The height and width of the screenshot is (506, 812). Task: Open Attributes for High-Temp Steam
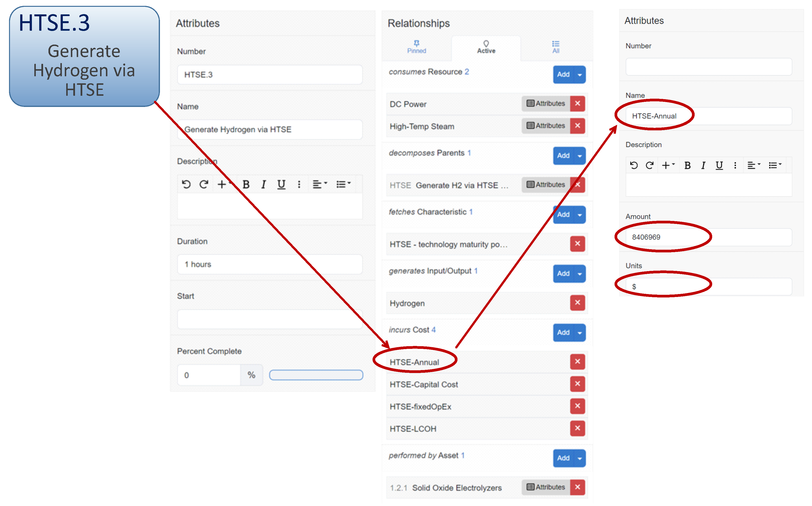546,126
